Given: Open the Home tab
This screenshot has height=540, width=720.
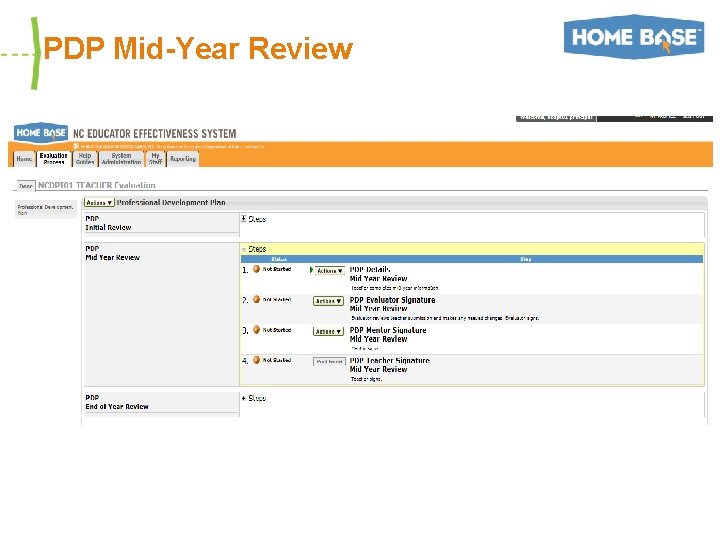Looking at the screenshot, I should pos(24,159).
